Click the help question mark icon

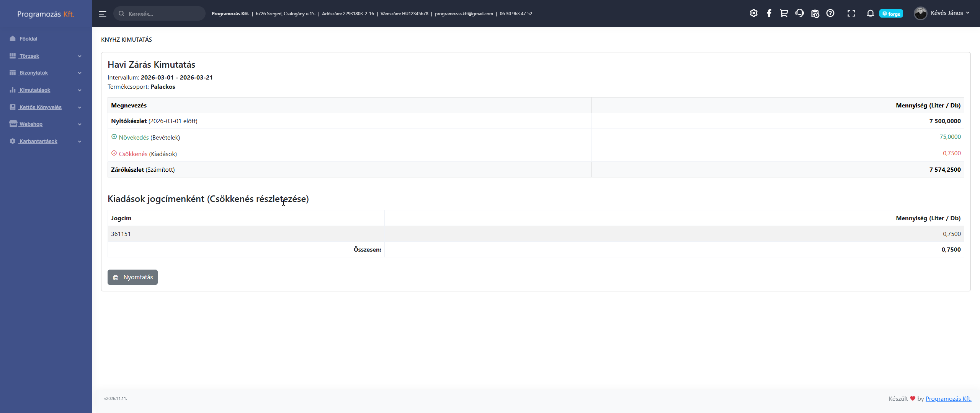tap(830, 13)
